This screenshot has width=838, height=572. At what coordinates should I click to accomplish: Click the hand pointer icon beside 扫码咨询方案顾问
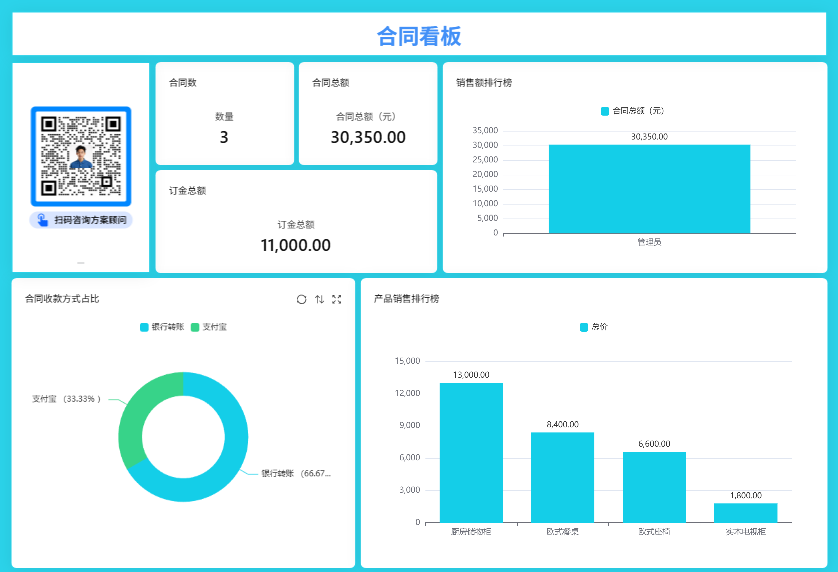pos(42,220)
